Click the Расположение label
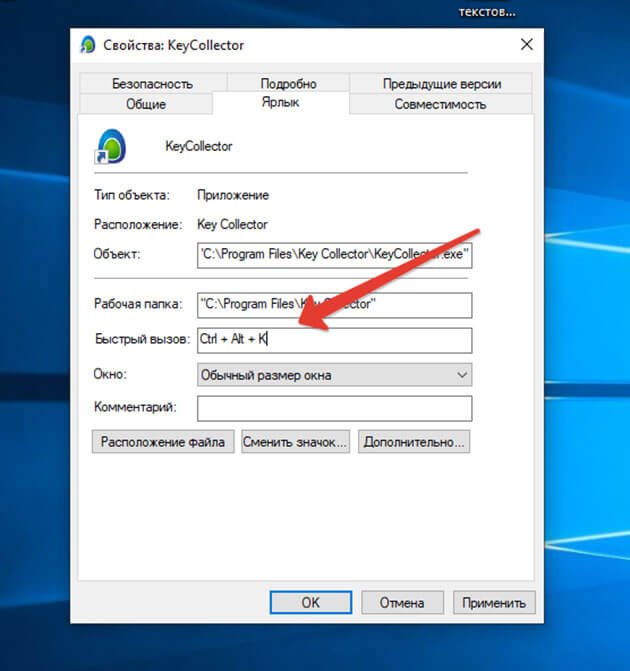The width and height of the screenshot is (630, 671). (x=138, y=224)
